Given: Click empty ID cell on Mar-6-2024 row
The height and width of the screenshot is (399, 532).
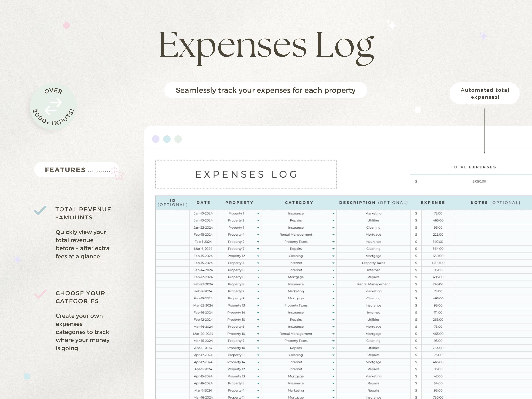Looking at the screenshot, I should tap(172, 249).
